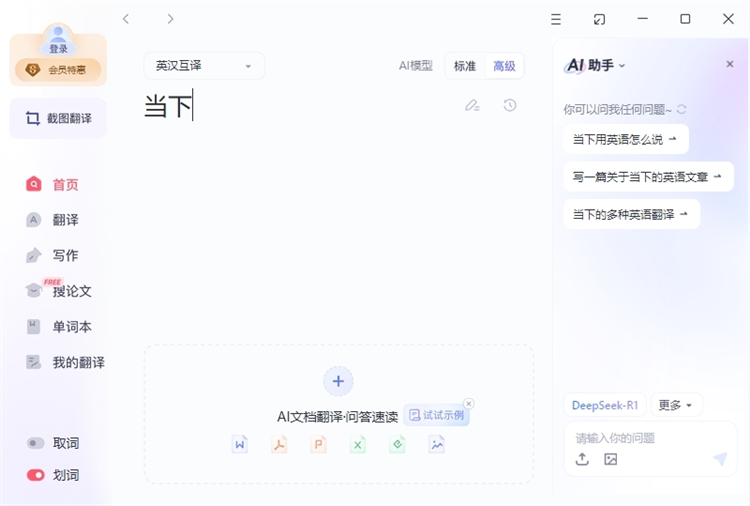The height and width of the screenshot is (506, 750).
Task: Click the edit pencil icon
Action: [x=472, y=105]
